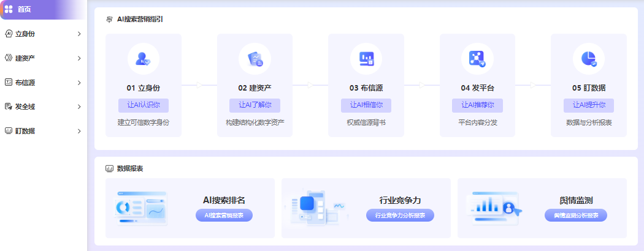Open the AI搜索营销报表 button
The height and width of the screenshot is (251, 644).
pos(224,215)
